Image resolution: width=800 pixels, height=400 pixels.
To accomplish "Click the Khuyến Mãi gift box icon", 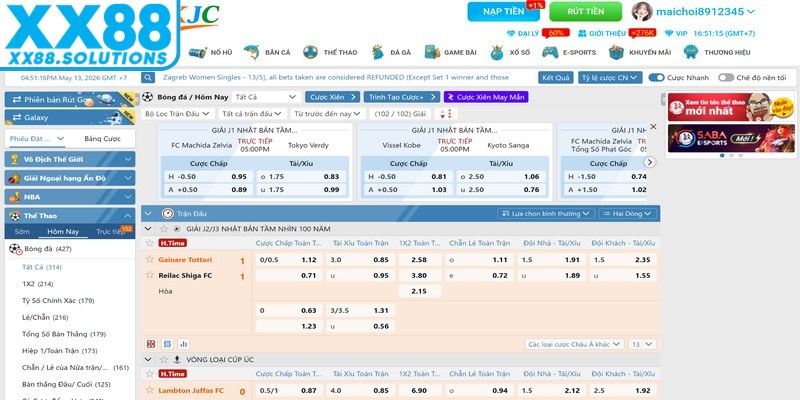I will (616, 52).
